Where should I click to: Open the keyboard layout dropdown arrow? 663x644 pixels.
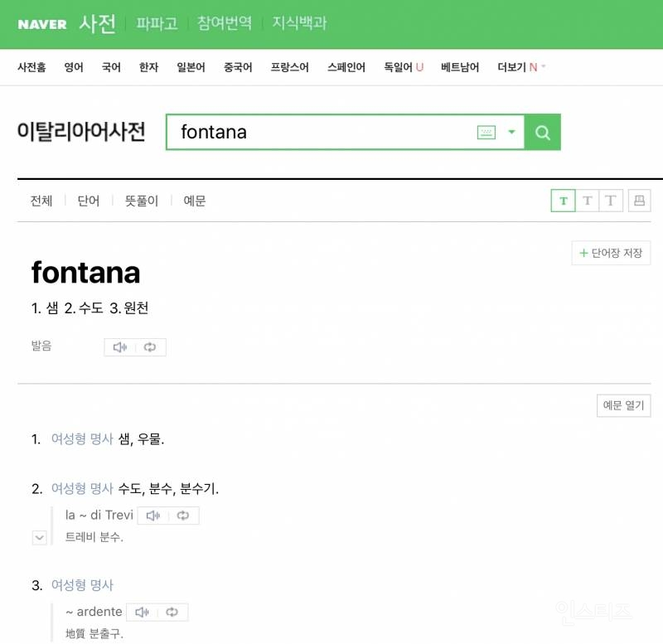tap(511, 132)
